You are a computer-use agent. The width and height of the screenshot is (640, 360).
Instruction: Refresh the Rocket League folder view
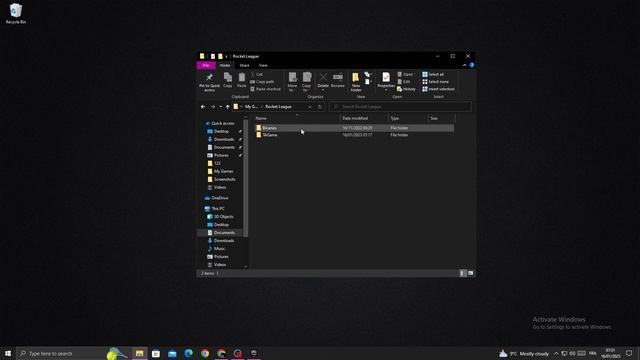click(x=320, y=107)
